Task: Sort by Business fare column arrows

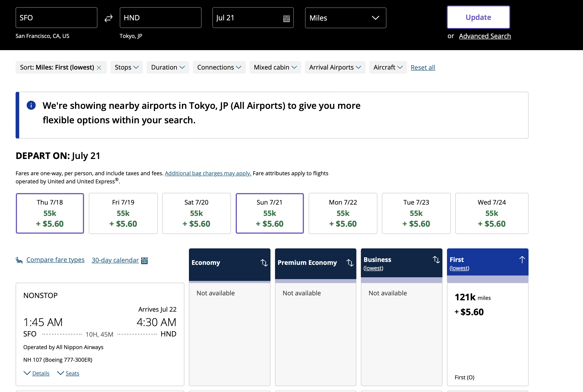Action: (436, 259)
